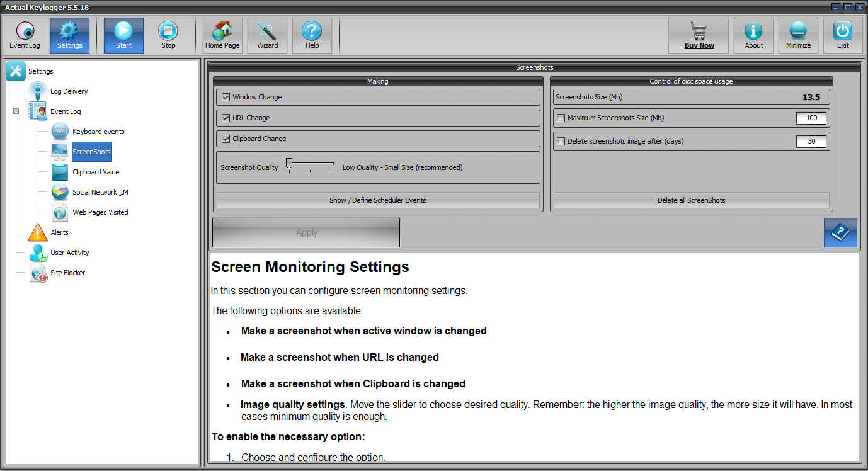The image size is (868, 471).
Task: Launch the Wizard tool
Action: pyautogui.click(x=267, y=35)
